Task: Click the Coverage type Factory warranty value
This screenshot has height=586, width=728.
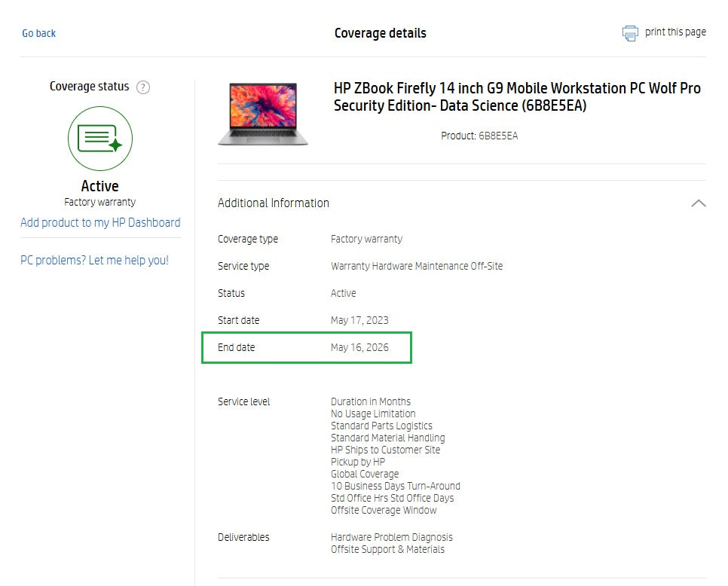Action: click(x=366, y=239)
